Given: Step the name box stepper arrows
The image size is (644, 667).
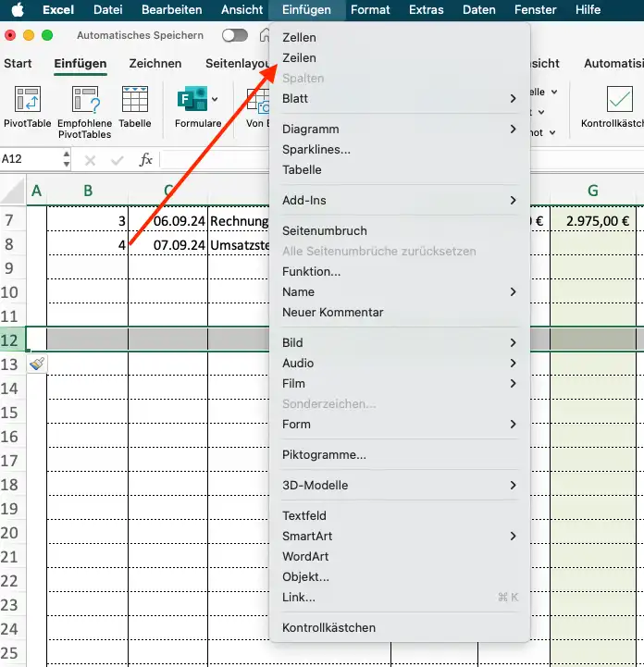Looking at the screenshot, I should [67, 159].
